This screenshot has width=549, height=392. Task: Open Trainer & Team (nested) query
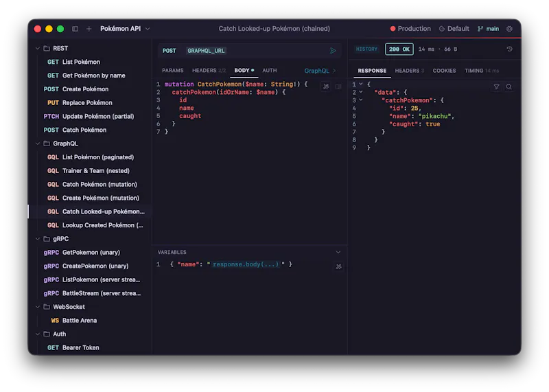[91, 171]
